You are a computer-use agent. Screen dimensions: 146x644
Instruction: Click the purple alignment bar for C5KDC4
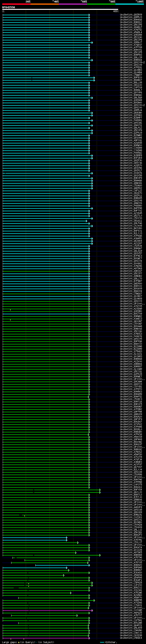click(46, 638)
